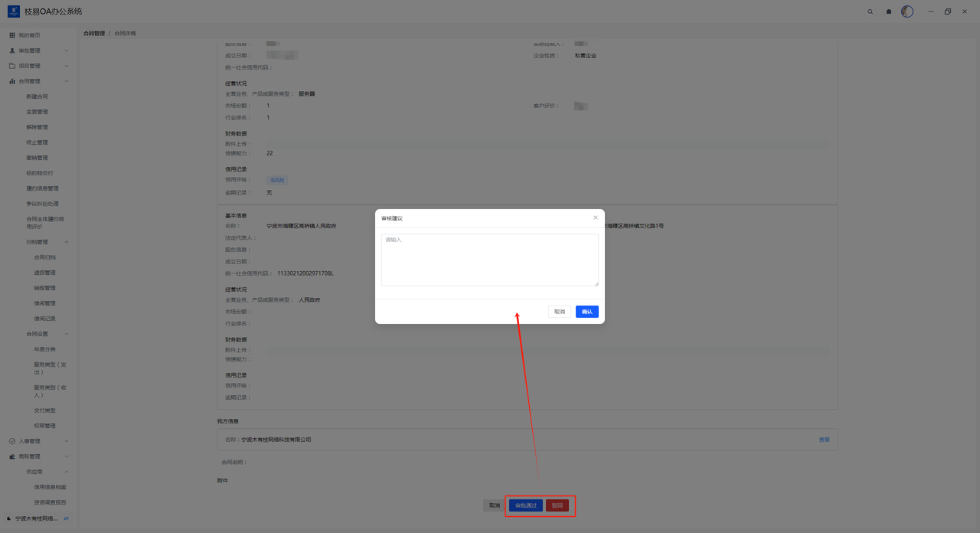Select 变更管理 menu item
This screenshot has width=980, height=533.
tap(37, 112)
